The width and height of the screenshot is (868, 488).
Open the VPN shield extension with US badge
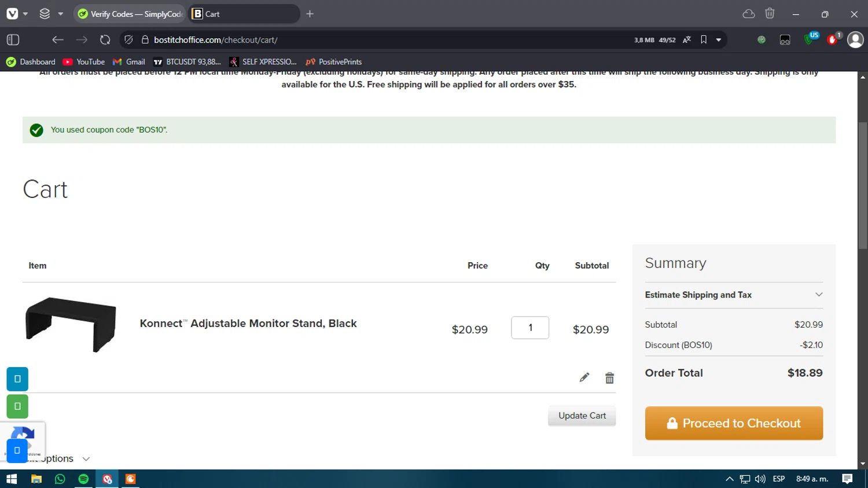(x=811, y=39)
